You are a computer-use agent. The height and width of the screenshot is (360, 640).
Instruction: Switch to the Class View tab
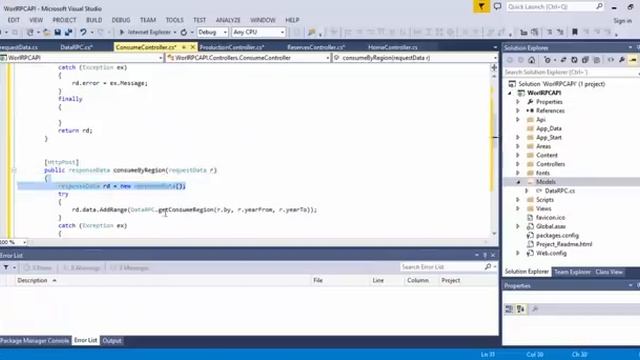609,272
